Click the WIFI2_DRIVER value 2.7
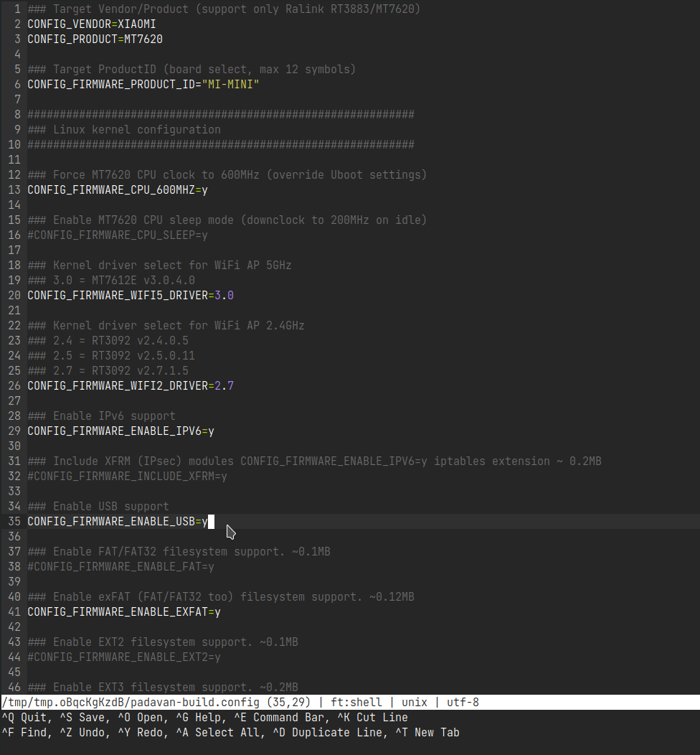The width and height of the screenshot is (700, 755). (x=224, y=385)
